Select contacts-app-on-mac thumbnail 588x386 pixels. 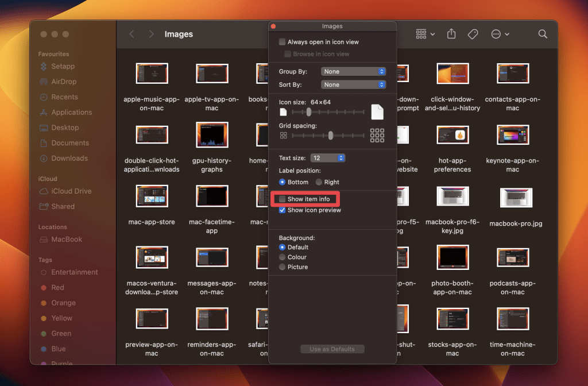[513, 73]
